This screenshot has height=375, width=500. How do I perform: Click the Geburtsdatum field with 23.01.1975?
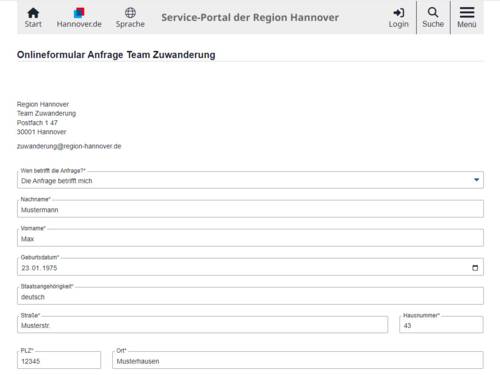250,267
